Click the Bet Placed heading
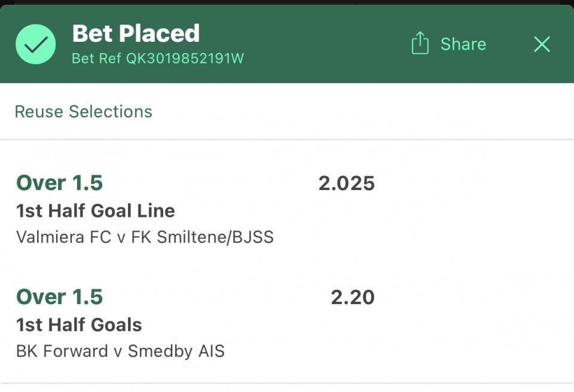Image resolution: width=574 pixels, height=392 pixels. click(x=136, y=33)
